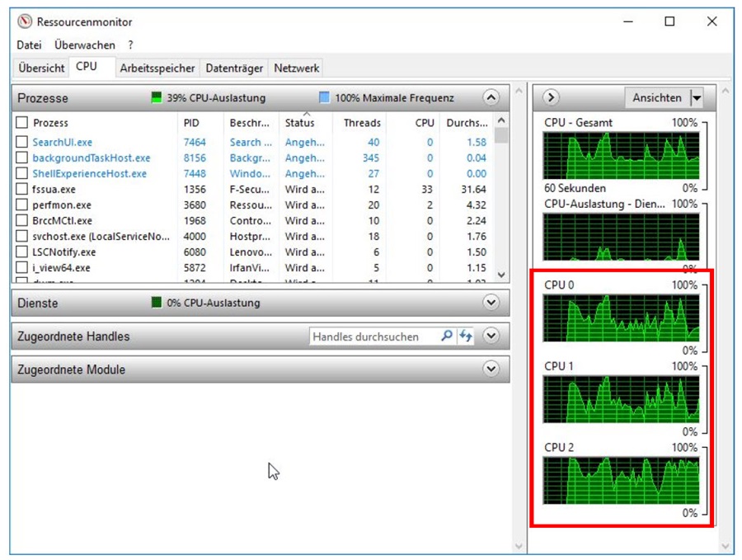Open the Ansichten dropdown arrow
742x560 pixels.
(697, 98)
